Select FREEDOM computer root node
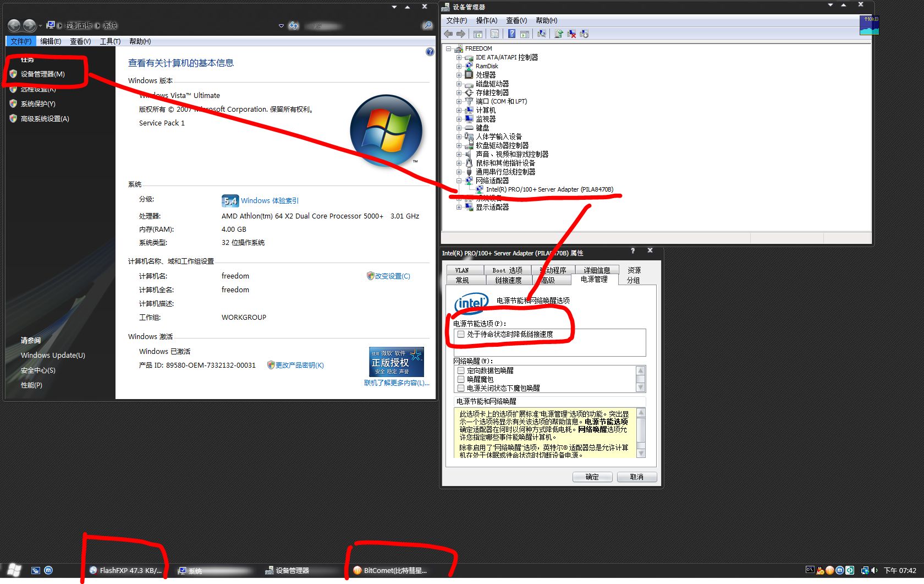Image resolution: width=924 pixels, height=584 pixels. click(478, 48)
